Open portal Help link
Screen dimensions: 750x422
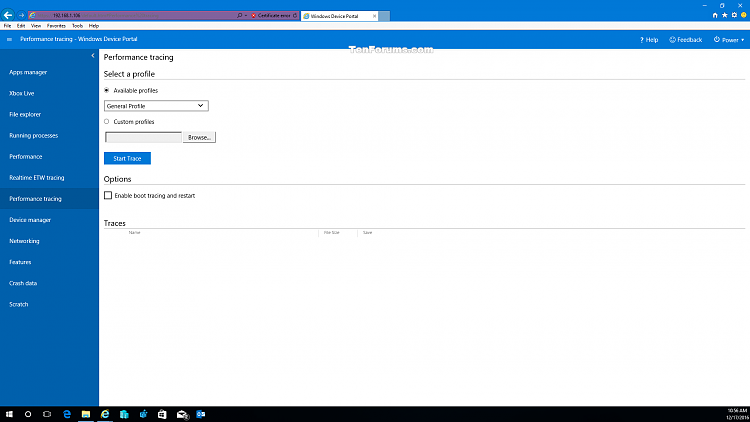click(649, 40)
